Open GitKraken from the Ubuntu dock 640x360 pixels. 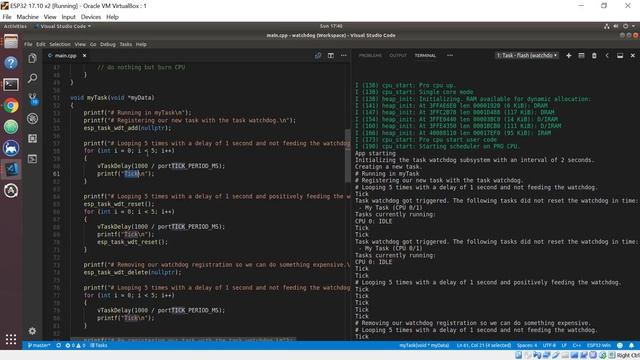click(11, 148)
